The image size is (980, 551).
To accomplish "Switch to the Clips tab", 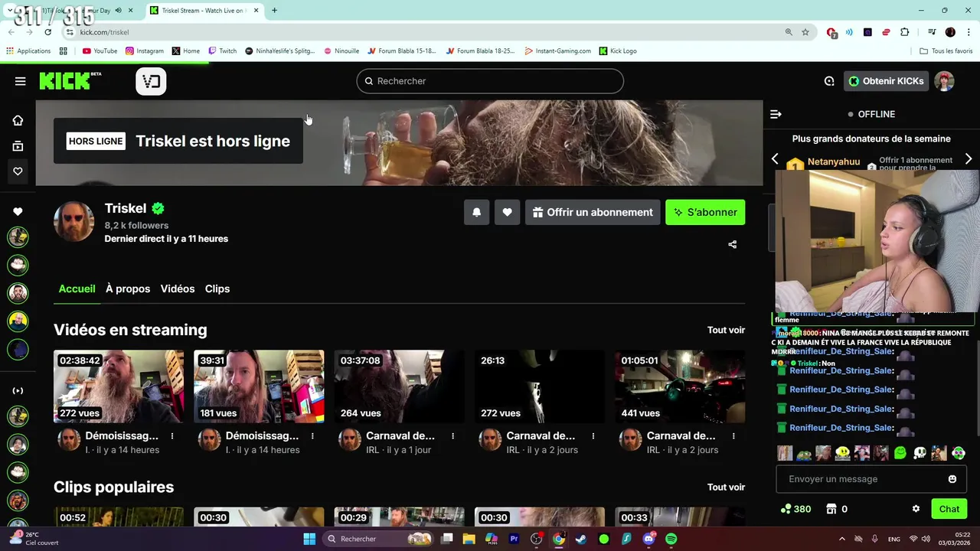I will click(x=217, y=289).
